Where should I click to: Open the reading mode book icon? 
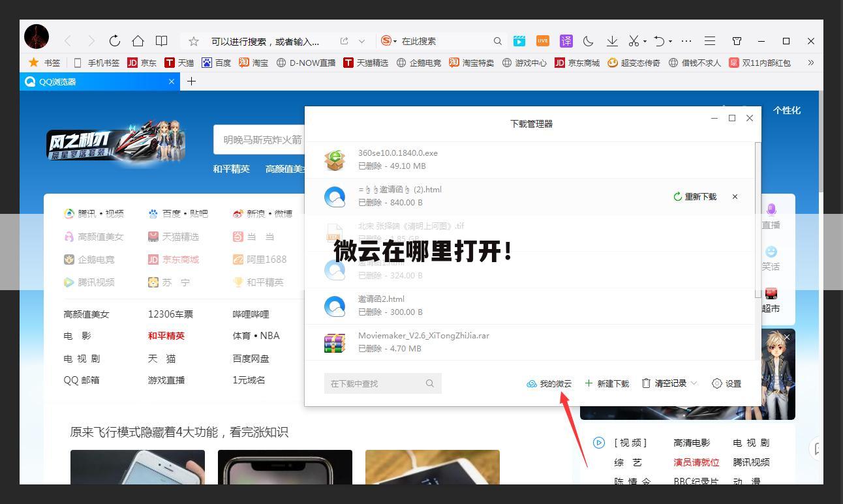(x=161, y=41)
